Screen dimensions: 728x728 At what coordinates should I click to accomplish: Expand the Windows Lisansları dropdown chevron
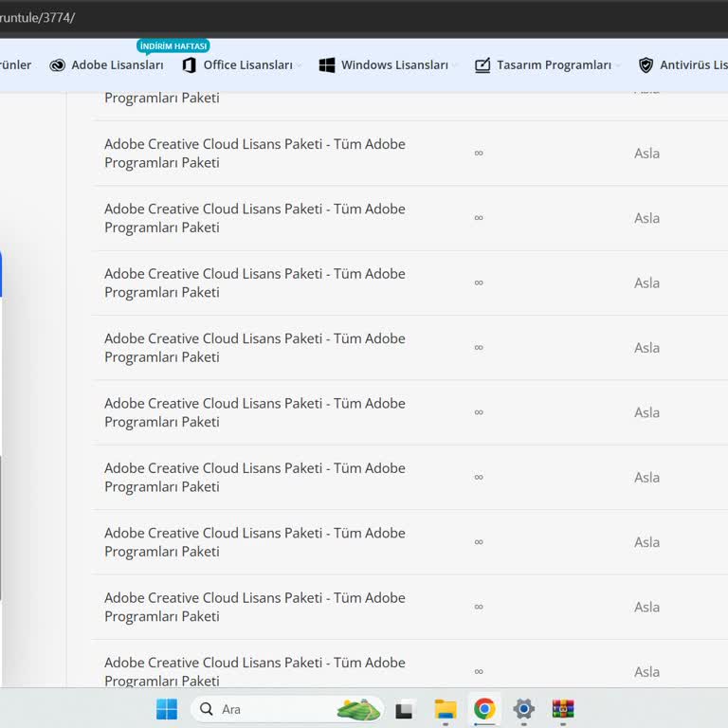pyautogui.click(x=455, y=66)
